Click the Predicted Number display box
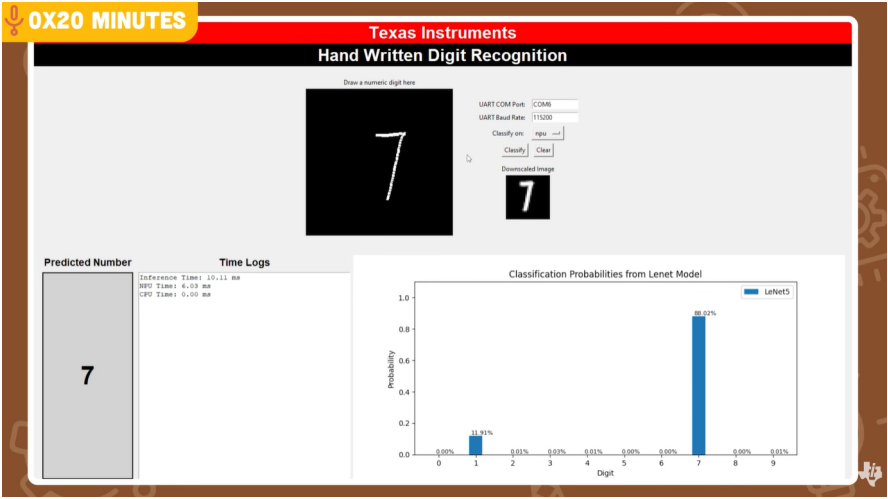The width and height of the screenshot is (888, 499). pos(88,376)
